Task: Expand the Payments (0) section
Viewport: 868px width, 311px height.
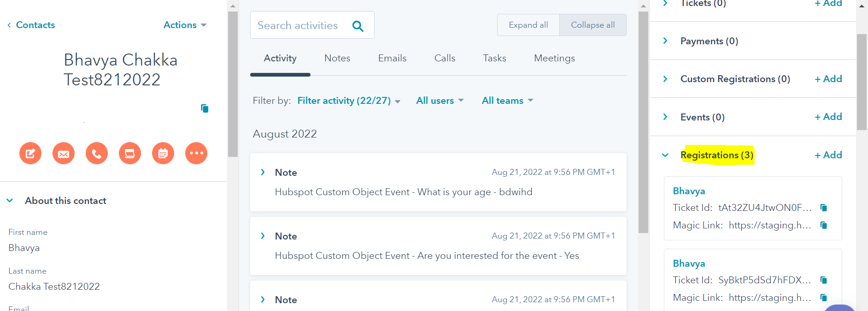Action: click(665, 41)
